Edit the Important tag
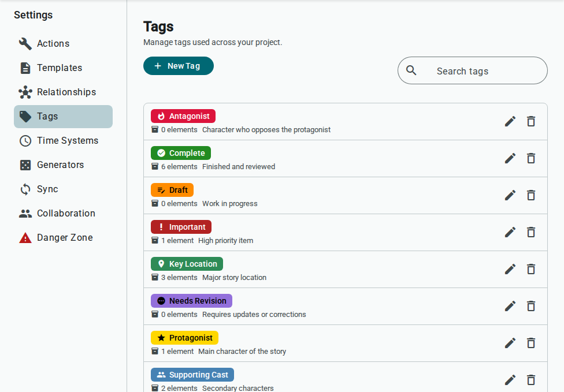The height and width of the screenshot is (392, 564). pos(510,233)
